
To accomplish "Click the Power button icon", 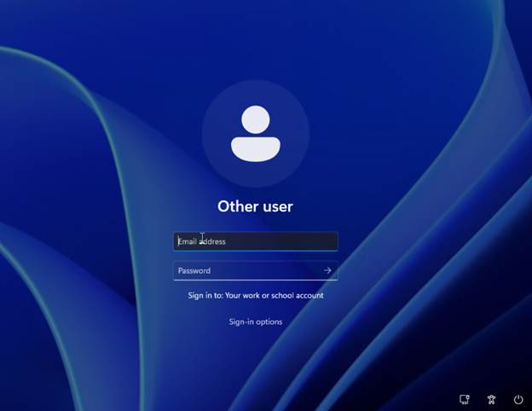I will click(518, 399).
